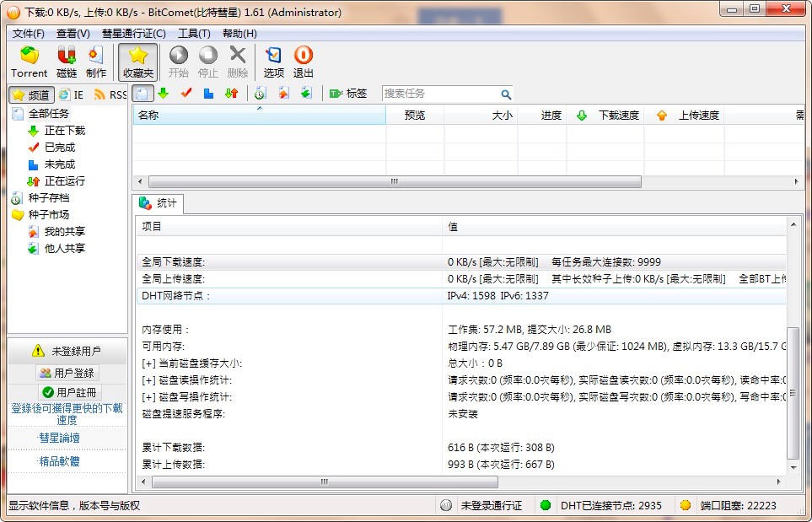Click the 用户登錄 login button
This screenshot has width=812, height=522.
67,373
